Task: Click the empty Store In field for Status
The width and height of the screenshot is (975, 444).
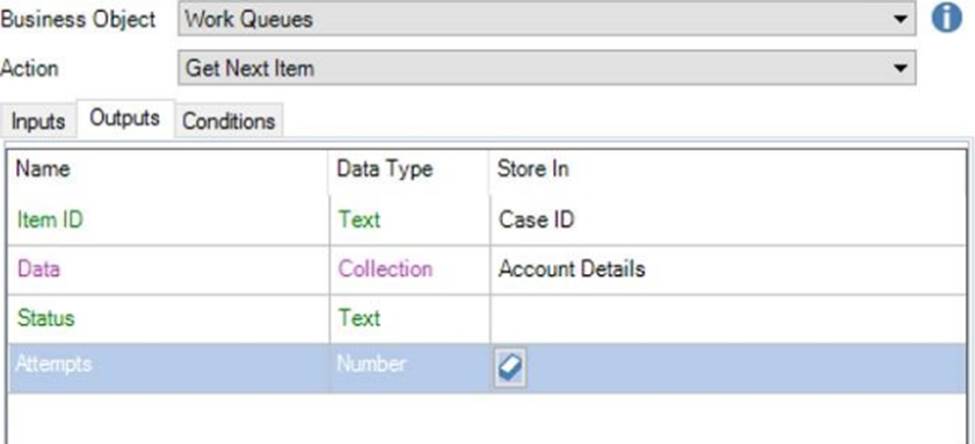Action: point(728,318)
